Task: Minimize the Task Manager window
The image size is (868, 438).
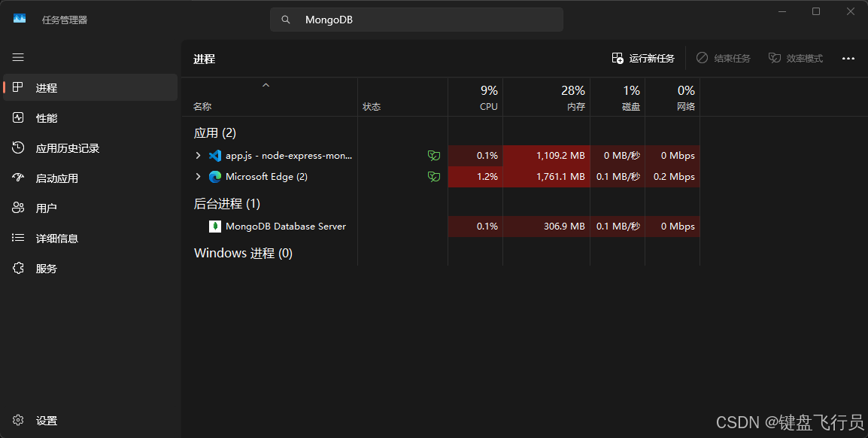Action: pos(782,11)
